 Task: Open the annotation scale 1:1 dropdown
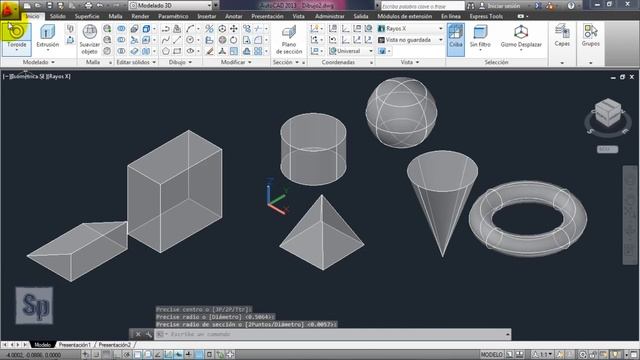[x=544, y=355]
